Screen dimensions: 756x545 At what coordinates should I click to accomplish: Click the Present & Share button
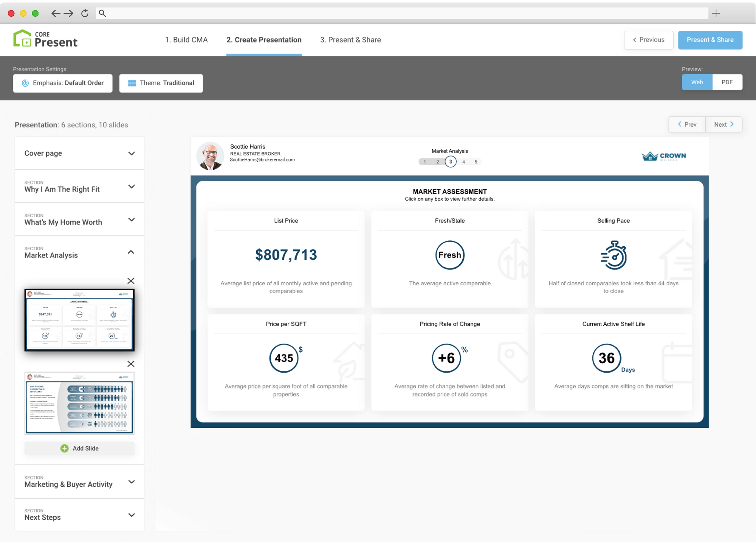[710, 40]
